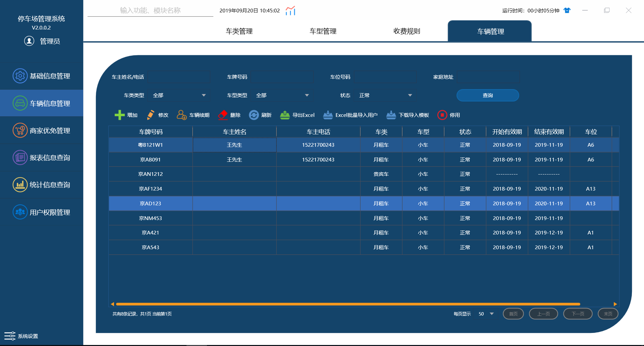Open the 报表信息查询 report icon
This screenshot has width=644, height=346.
[x=20, y=157]
